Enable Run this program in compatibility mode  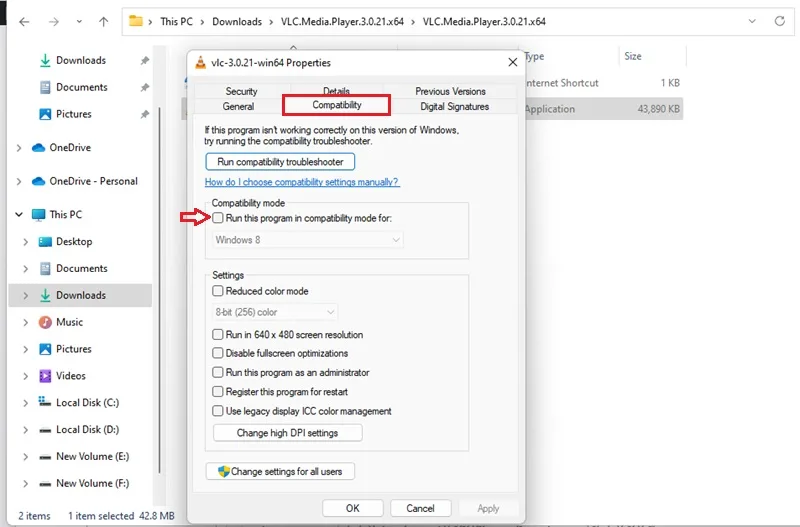218,218
